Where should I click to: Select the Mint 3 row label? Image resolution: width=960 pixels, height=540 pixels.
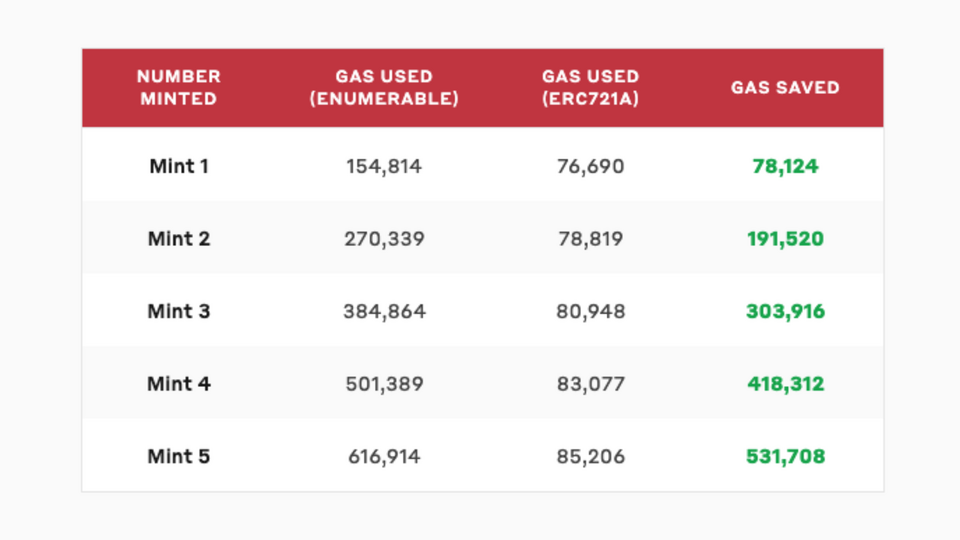(x=179, y=311)
